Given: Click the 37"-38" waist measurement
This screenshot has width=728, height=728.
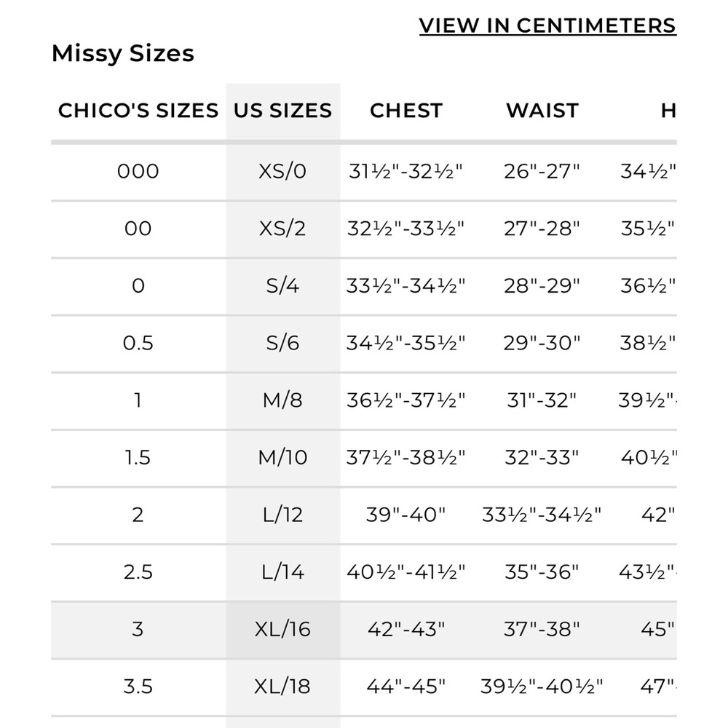Looking at the screenshot, I should [542, 629].
